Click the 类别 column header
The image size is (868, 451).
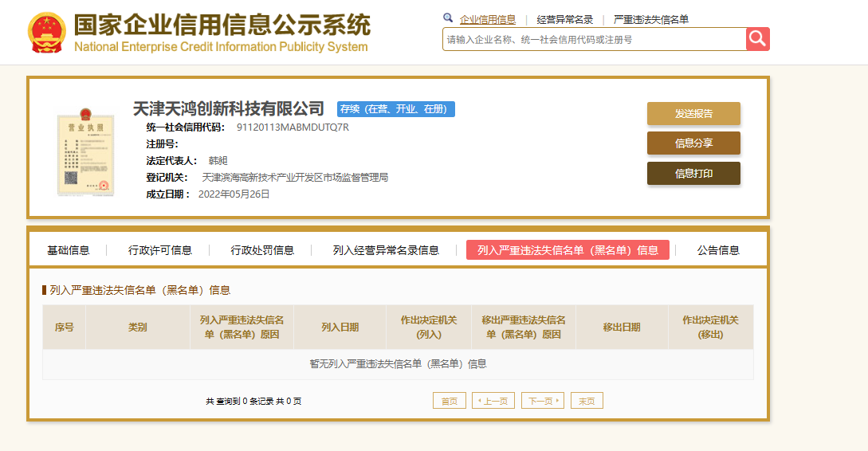point(138,327)
